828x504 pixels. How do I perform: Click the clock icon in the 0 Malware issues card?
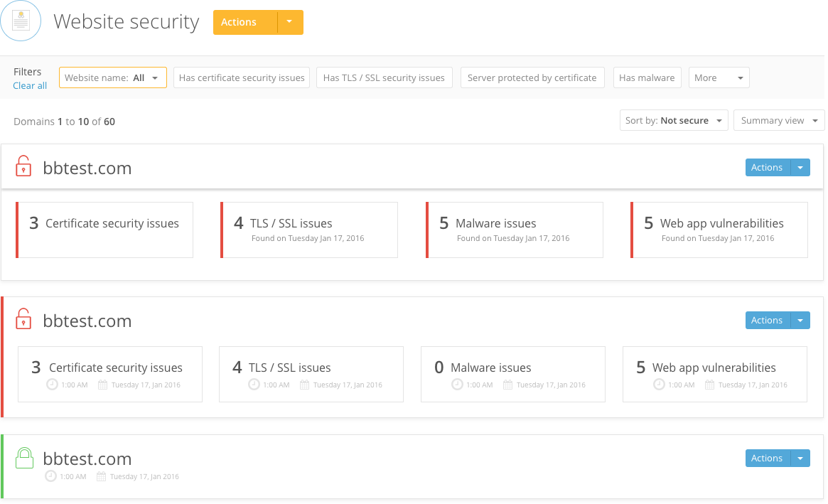pyautogui.click(x=457, y=385)
